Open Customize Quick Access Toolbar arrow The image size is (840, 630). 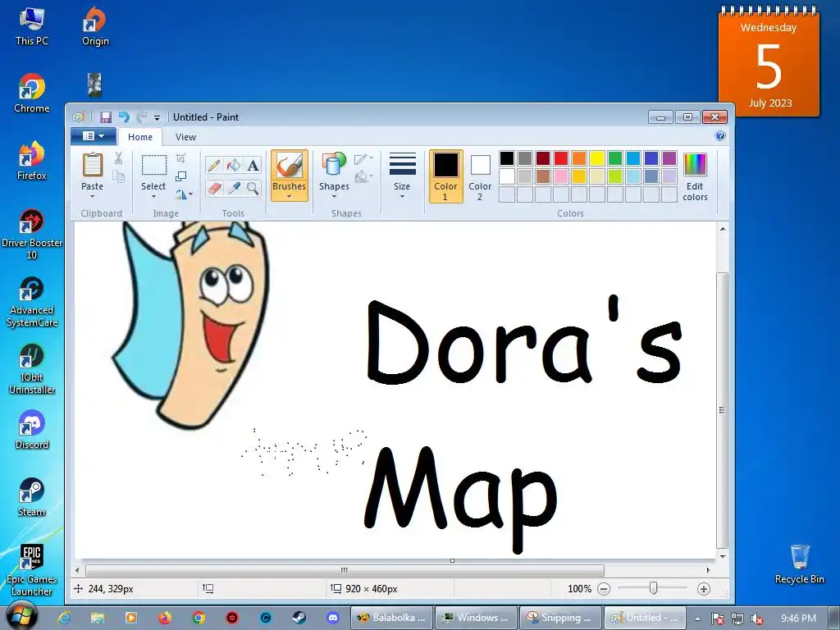pos(157,117)
